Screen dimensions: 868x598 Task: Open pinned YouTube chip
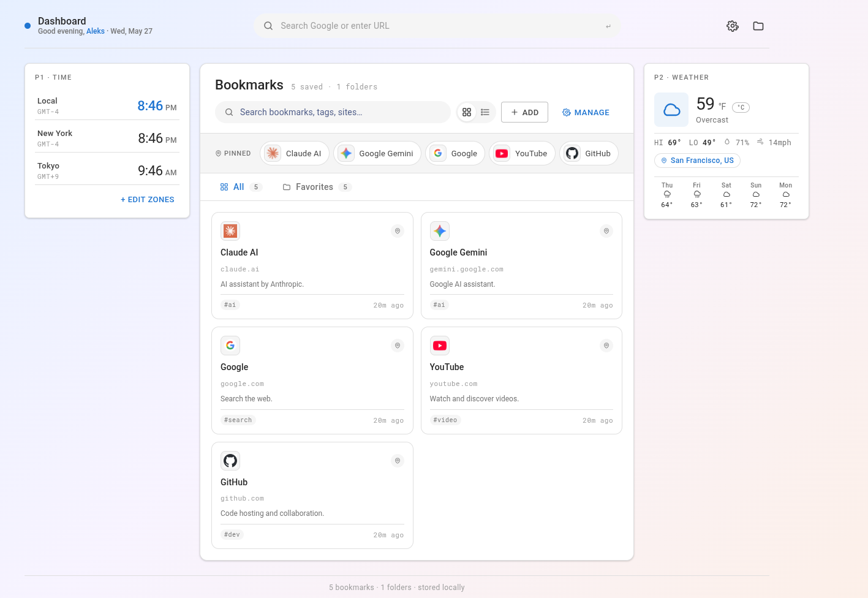(x=523, y=153)
